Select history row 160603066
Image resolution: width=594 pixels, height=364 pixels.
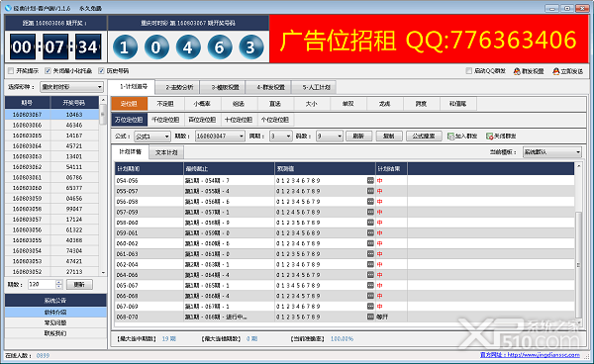click(51, 125)
